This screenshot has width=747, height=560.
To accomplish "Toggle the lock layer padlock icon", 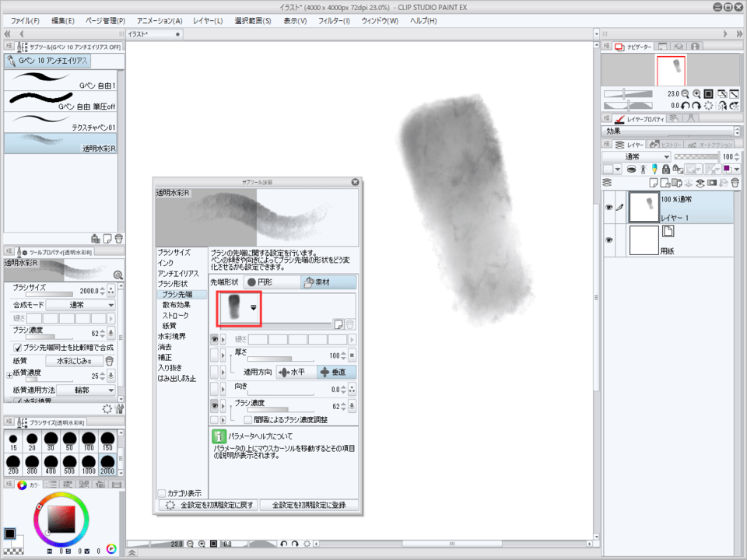I will point(666,169).
